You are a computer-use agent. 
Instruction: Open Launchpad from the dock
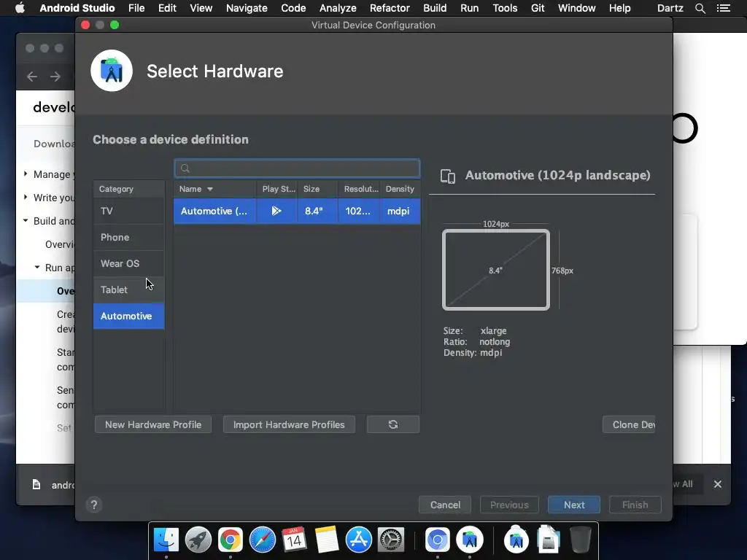tap(198, 540)
